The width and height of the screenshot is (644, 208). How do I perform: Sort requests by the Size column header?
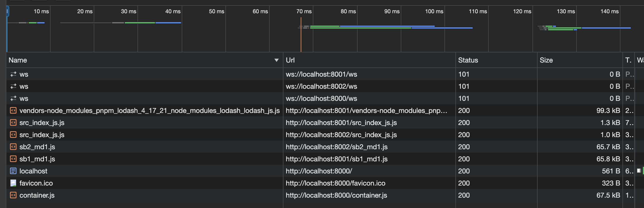click(x=580, y=60)
